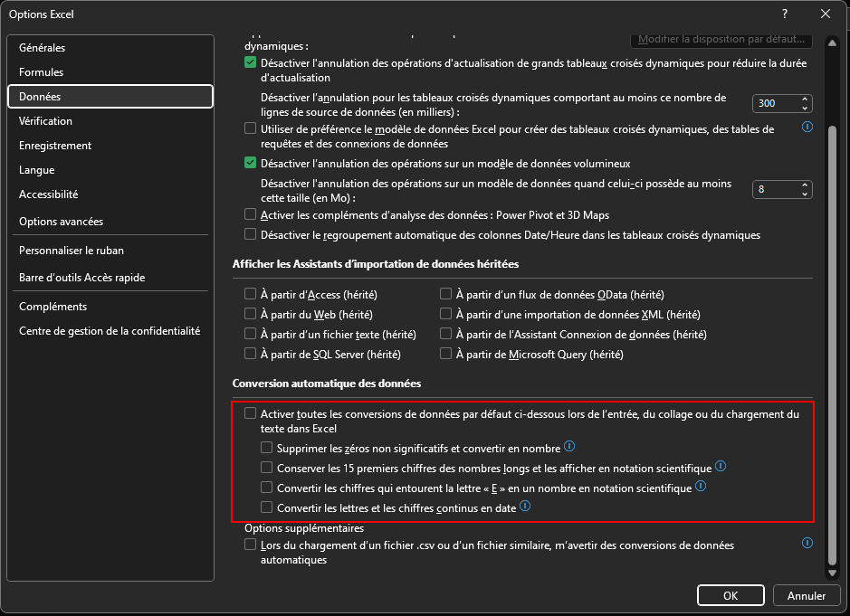The width and height of the screenshot is (850, 616).
Task: Uncheck 'Désactiver l'annulation des opérations sur un modèle'
Action: click(x=251, y=164)
